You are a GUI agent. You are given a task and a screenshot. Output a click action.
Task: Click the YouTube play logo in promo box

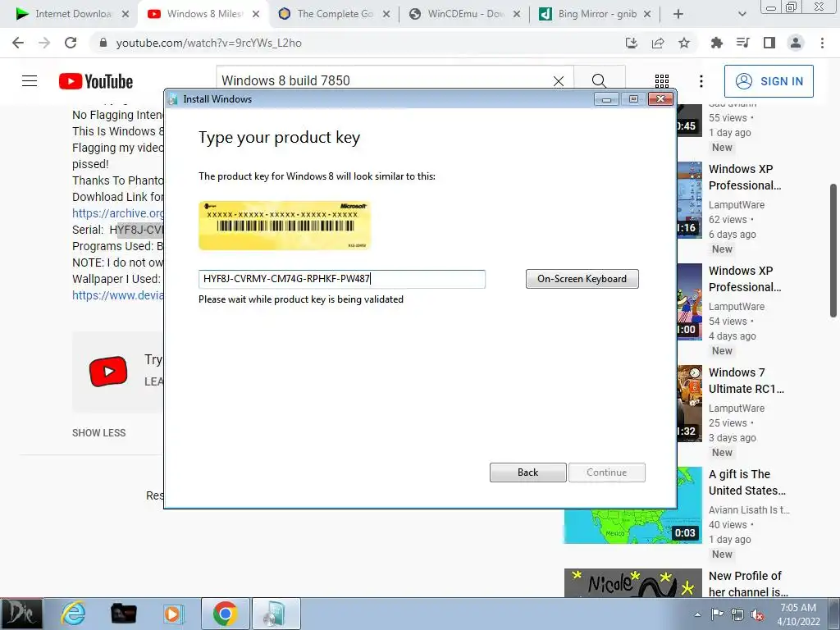click(x=108, y=372)
